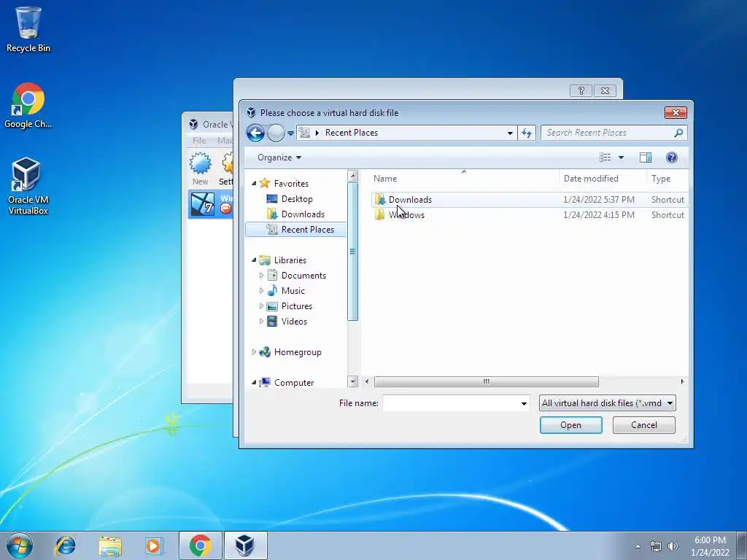747x560 pixels.
Task: Open the Recycle Bin desktop icon
Action: click(28, 29)
